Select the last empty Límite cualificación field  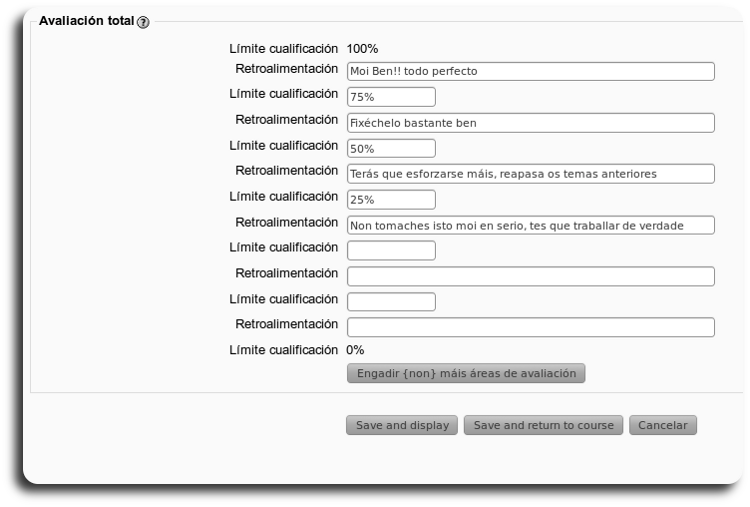click(x=391, y=301)
